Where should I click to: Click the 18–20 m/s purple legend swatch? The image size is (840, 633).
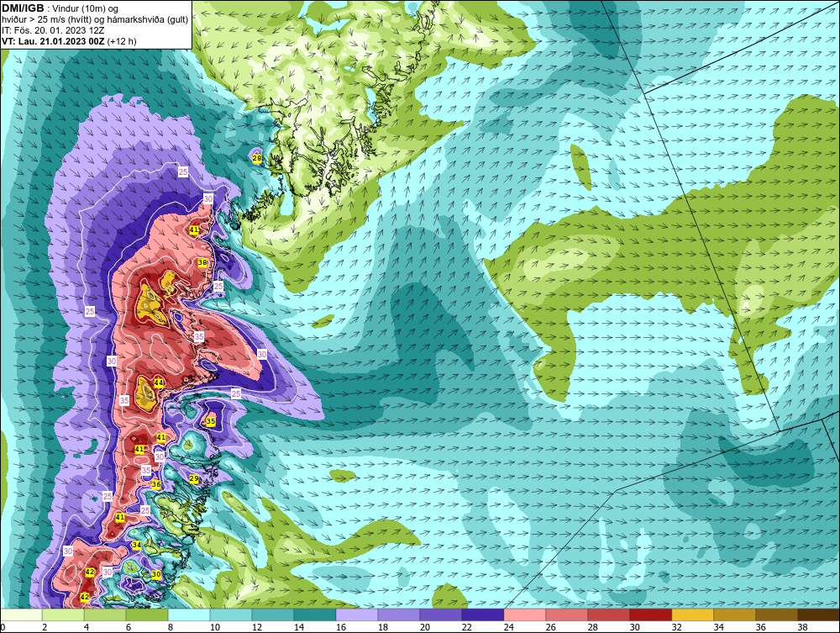point(399,615)
